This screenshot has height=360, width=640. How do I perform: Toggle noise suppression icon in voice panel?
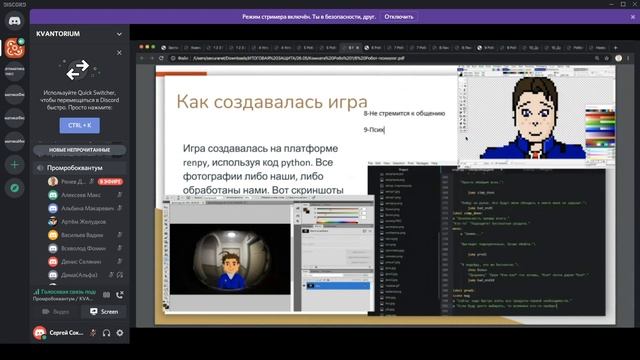pyautogui.click(x=107, y=295)
